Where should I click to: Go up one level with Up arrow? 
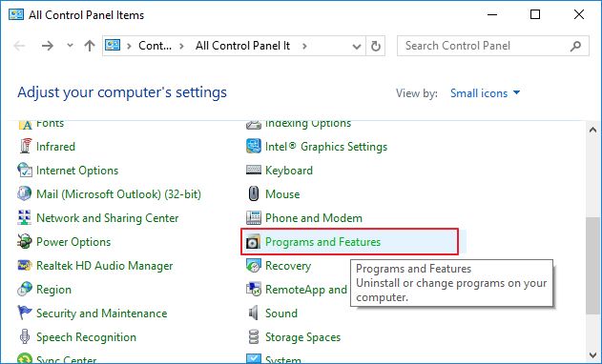pyautogui.click(x=90, y=46)
